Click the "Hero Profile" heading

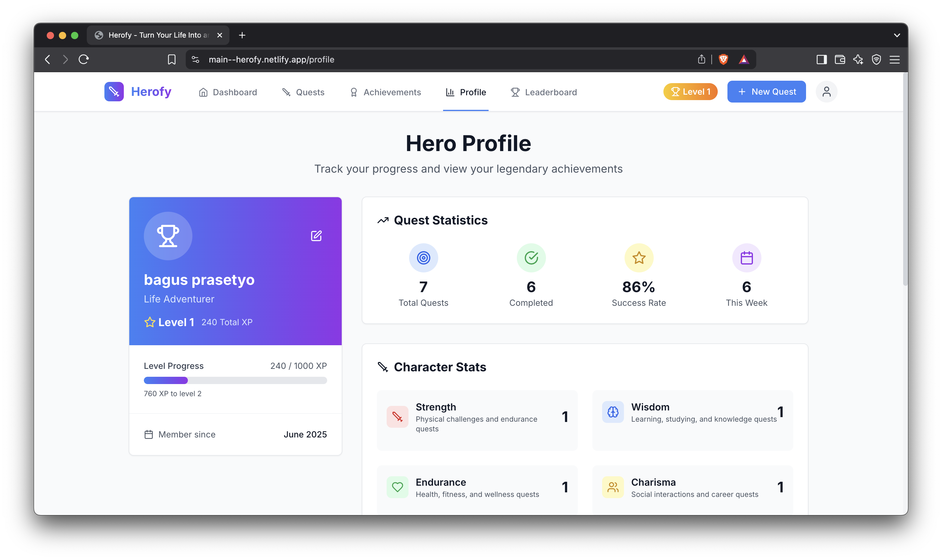pyautogui.click(x=468, y=143)
